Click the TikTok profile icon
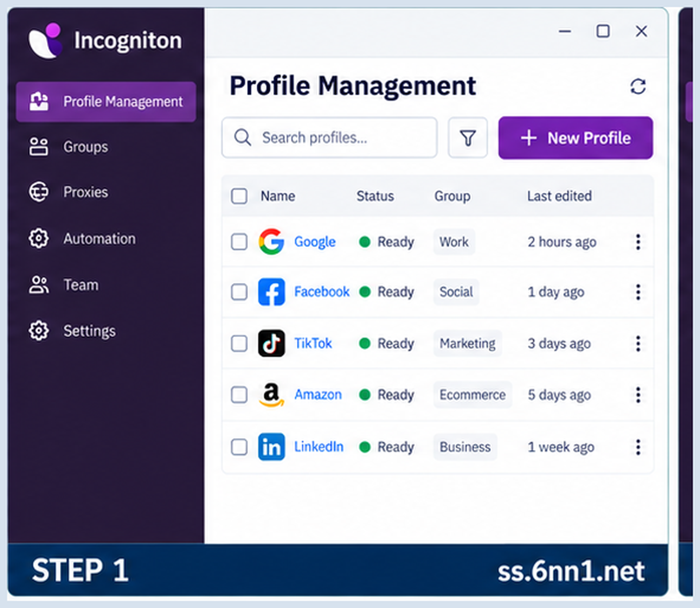This screenshot has width=700, height=608. pos(271,343)
